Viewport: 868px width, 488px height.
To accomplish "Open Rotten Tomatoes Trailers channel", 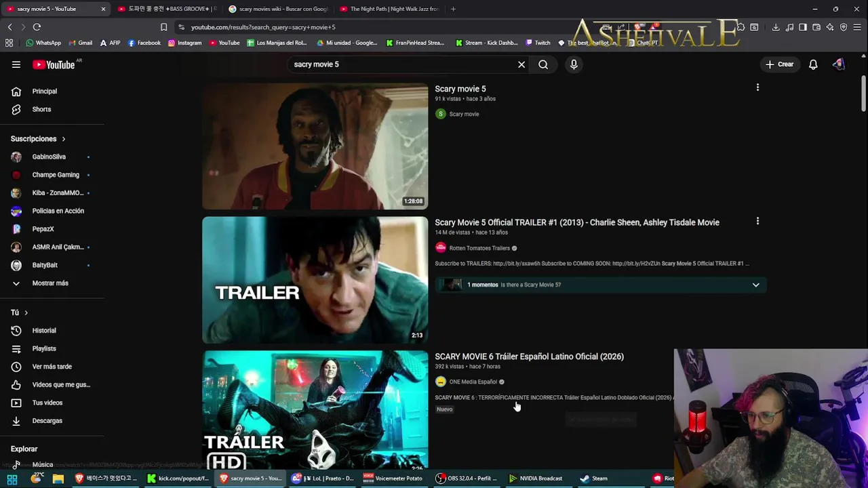I will [x=479, y=248].
